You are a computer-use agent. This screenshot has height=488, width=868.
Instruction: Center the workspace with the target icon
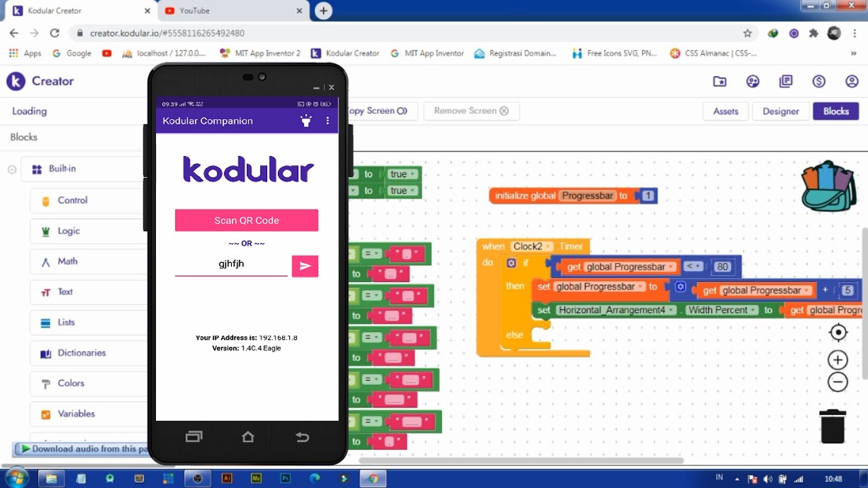[x=838, y=333]
